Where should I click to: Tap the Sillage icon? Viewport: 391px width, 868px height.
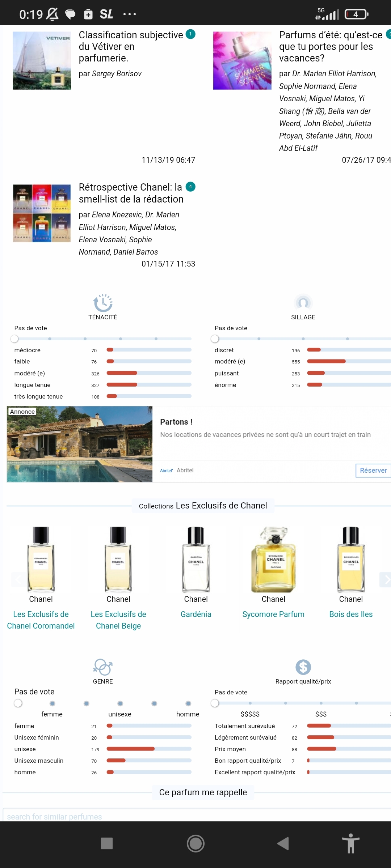[303, 303]
